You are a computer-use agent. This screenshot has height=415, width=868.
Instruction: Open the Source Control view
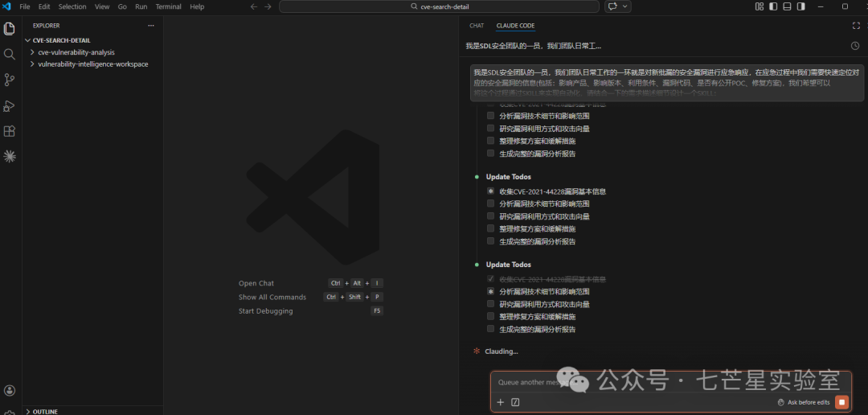[10, 80]
